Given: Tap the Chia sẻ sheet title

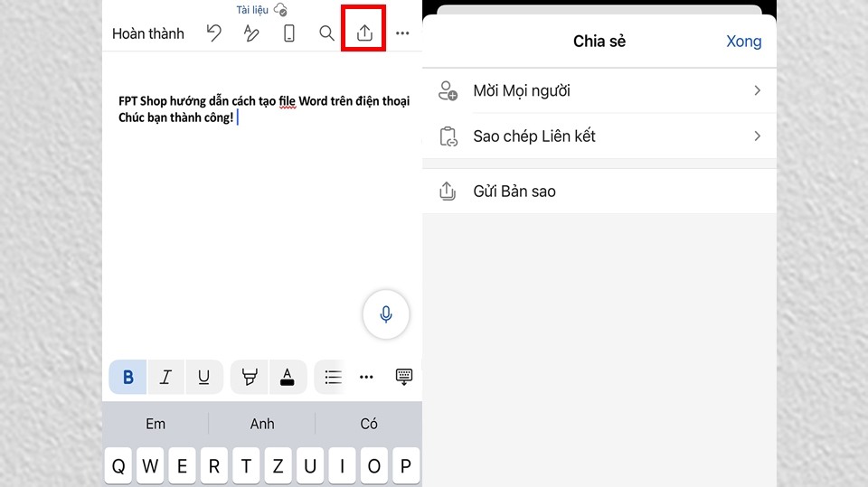Looking at the screenshot, I should click(599, 41).
